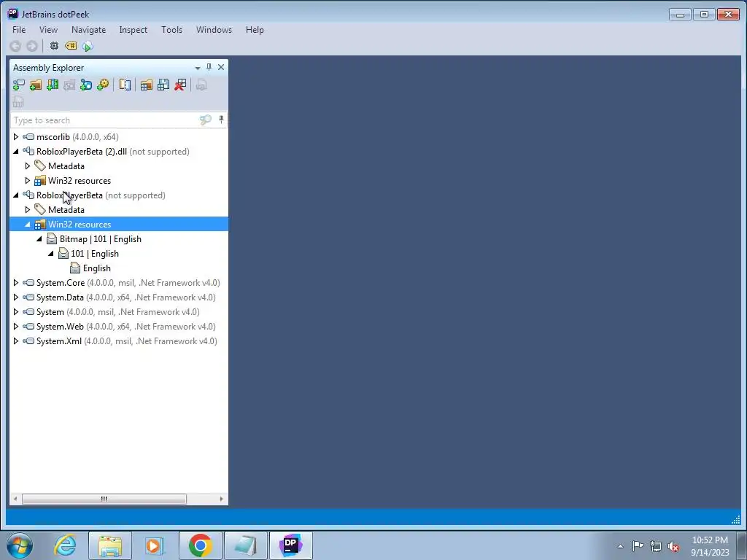Click the muted volume icon in system tray

673,546
